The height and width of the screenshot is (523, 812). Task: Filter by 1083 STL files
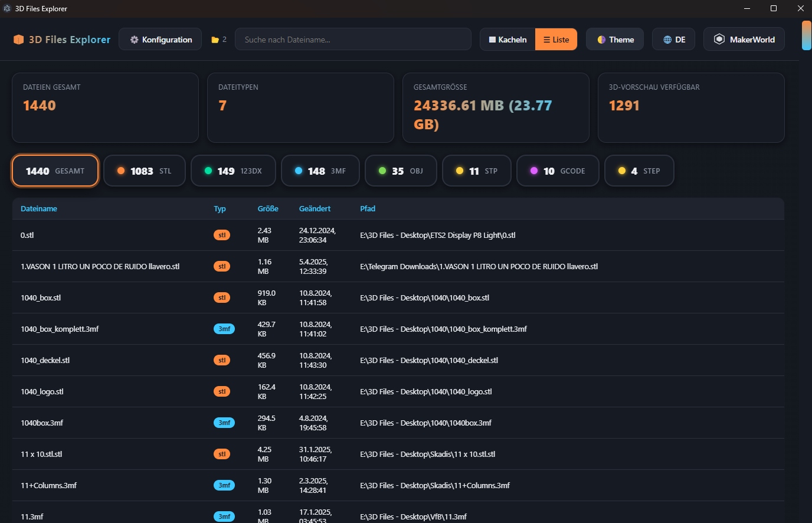pyautogui.click(x=145, y=171)
